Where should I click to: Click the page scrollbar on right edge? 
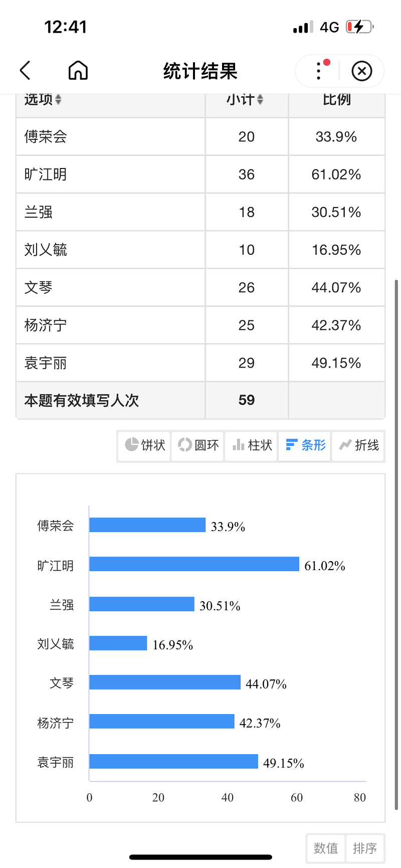[x=396, y=501]
